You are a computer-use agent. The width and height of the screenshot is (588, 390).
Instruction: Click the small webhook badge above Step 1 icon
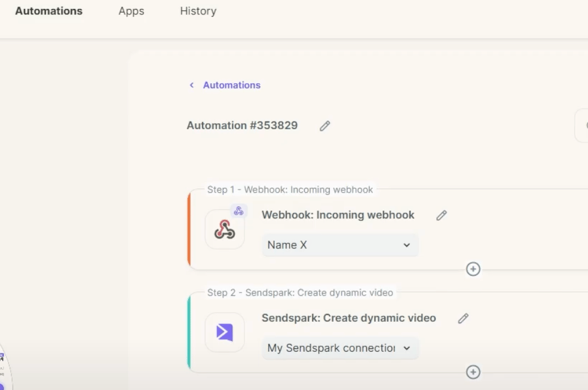pos(238,211)
